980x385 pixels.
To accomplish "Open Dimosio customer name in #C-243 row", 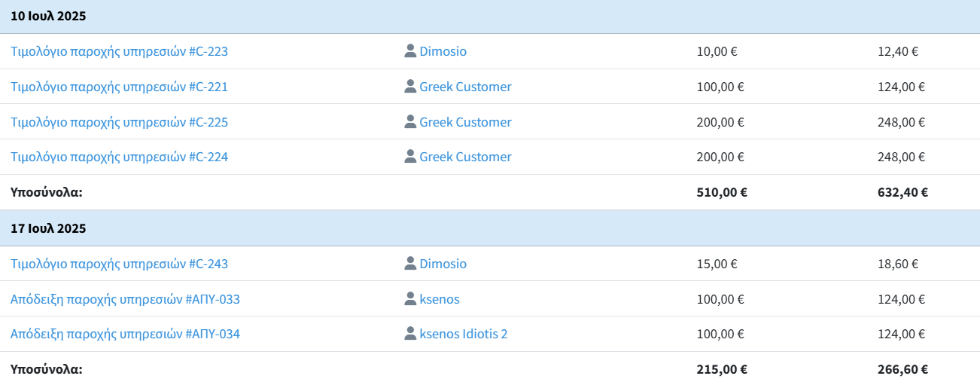I will click(443, 264).
